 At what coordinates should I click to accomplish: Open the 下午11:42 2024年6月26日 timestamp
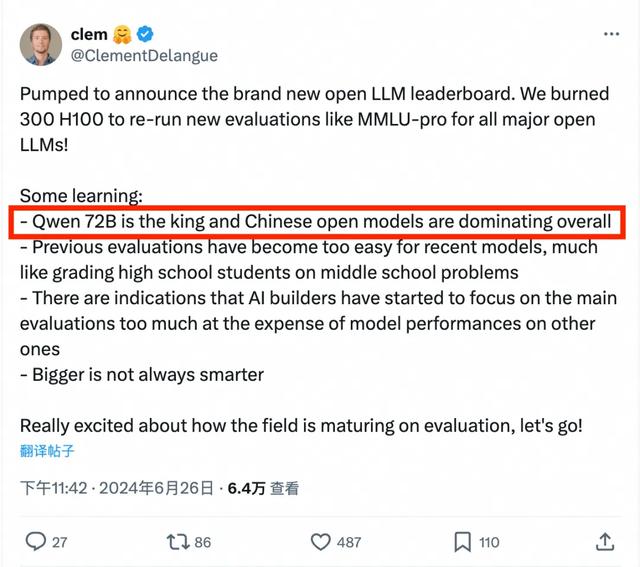pyautogui.click(x=117, y=488)
